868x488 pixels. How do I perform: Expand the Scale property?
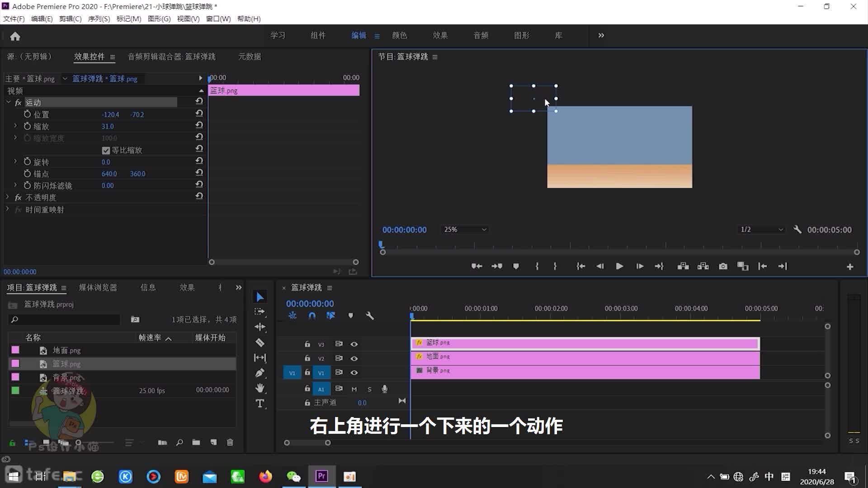click(15, 126)
